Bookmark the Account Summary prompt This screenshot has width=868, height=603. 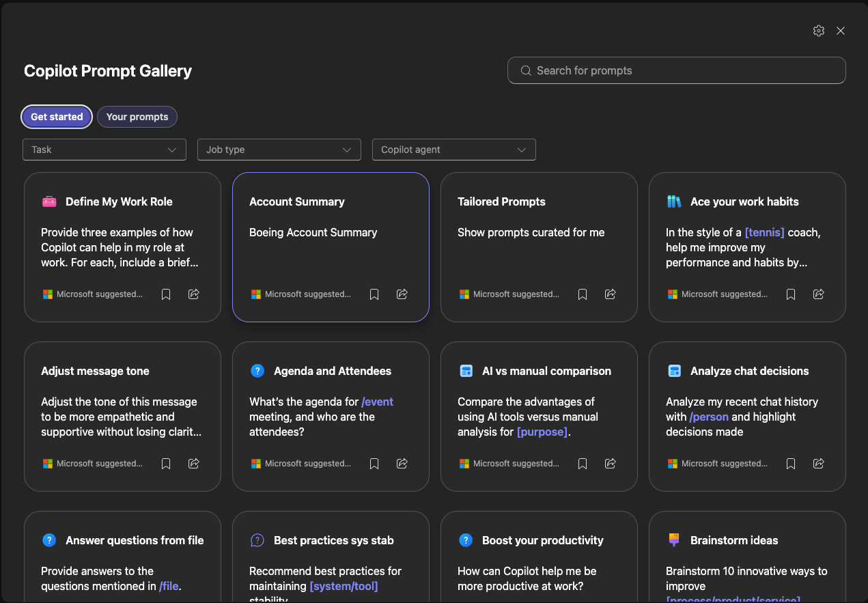[x=374, y=294]
